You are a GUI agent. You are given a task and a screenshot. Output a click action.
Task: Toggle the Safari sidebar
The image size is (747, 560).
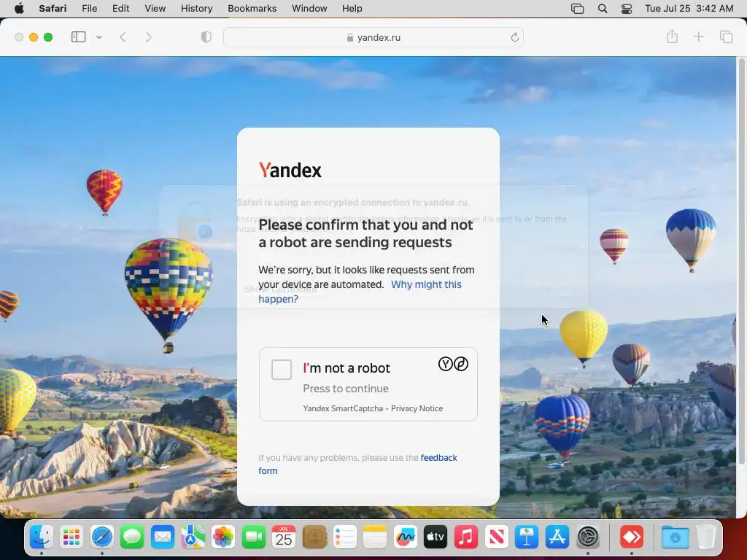[x=78, y=37]
